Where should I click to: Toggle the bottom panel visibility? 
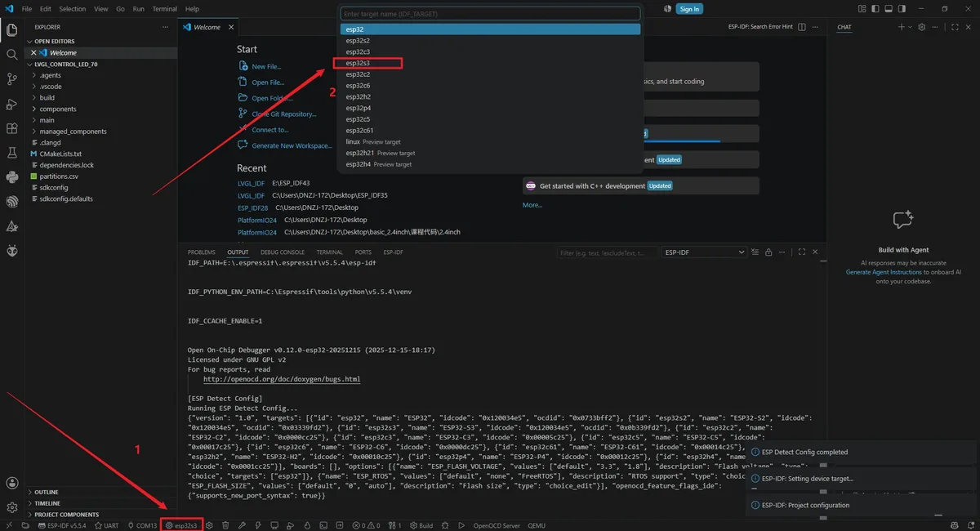889,9
